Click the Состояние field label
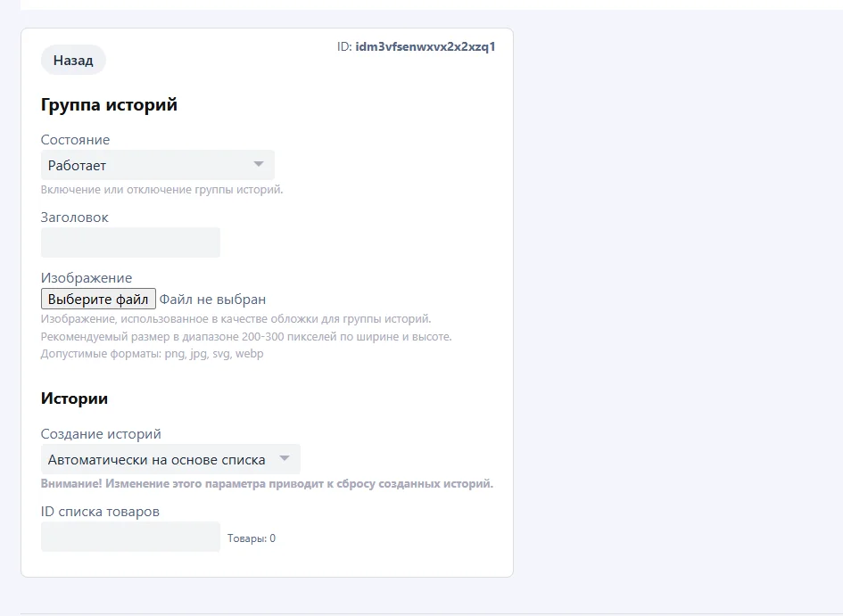This screenshot has height=616, width=843. (75, 140)
